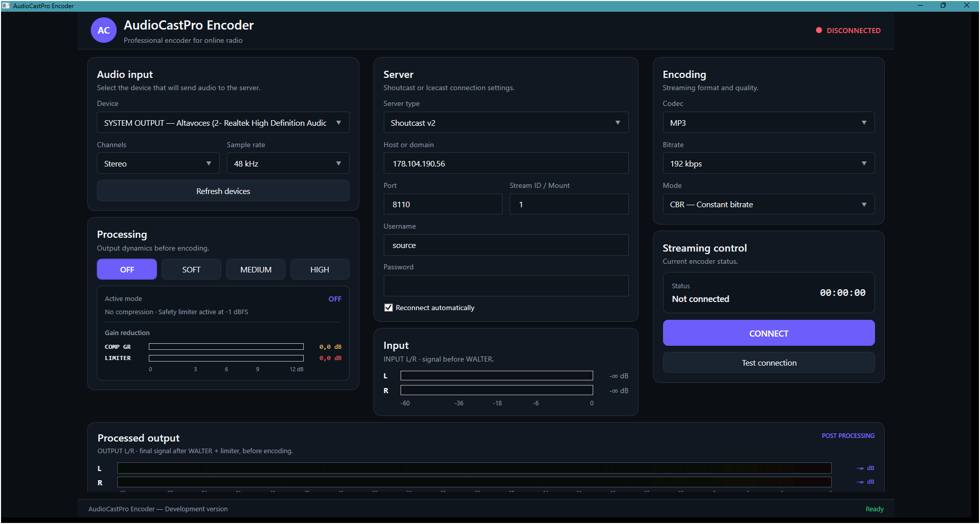Select HIGH processing mode
Viewport: 980px width, 524px height.
click(x=320, y=269)
